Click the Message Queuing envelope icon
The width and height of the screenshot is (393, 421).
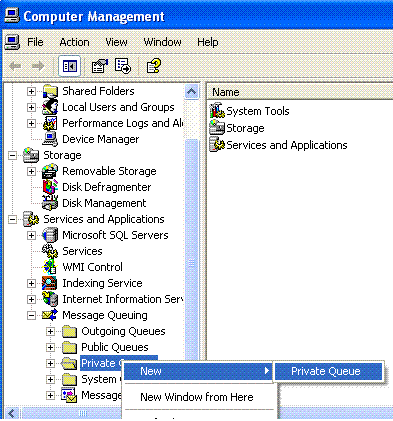[50, 315]
